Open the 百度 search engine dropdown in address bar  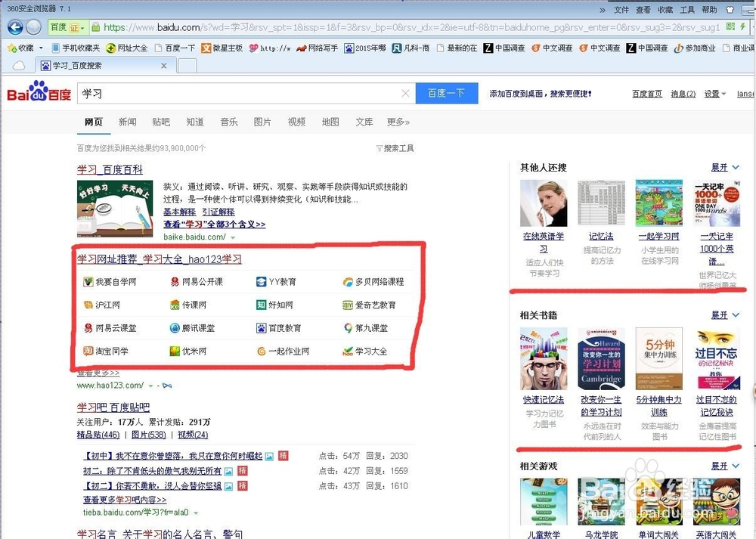(68, 27)
